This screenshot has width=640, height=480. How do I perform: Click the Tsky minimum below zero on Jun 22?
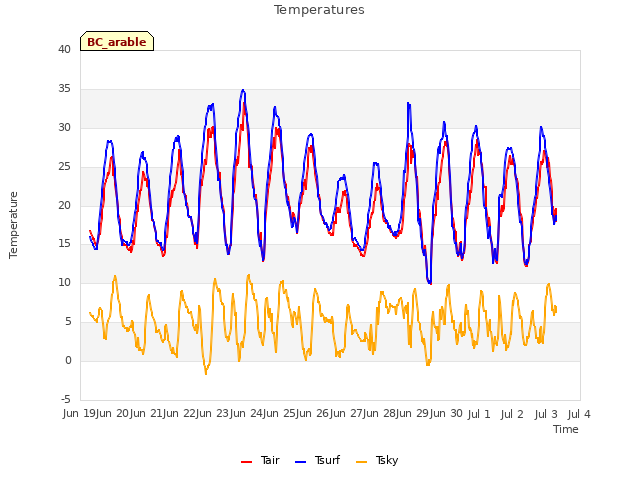pos(206,373)
